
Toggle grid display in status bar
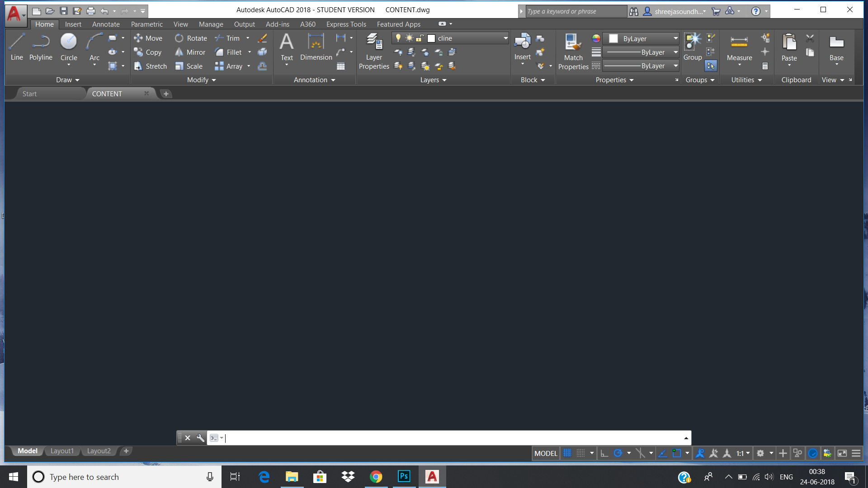point(567,453)
